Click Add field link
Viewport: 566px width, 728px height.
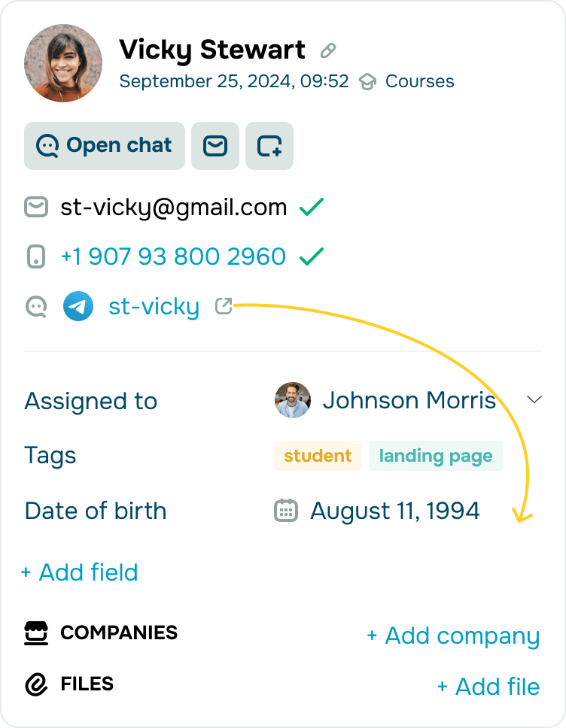pyautogui.click(x=80, y=572)
